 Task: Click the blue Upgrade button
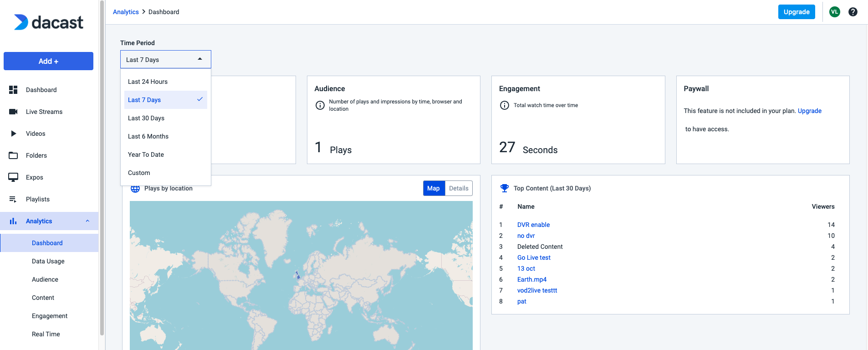[x=796, y=12]
